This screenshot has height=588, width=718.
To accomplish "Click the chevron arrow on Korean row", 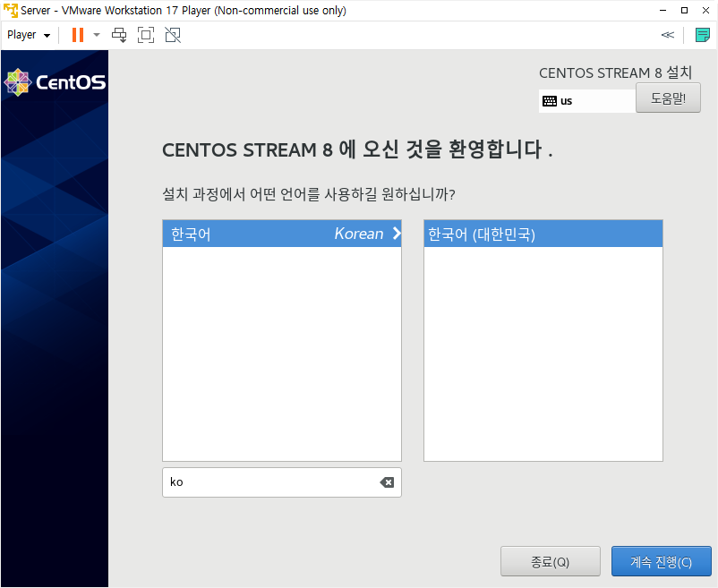I will point(397,234).
